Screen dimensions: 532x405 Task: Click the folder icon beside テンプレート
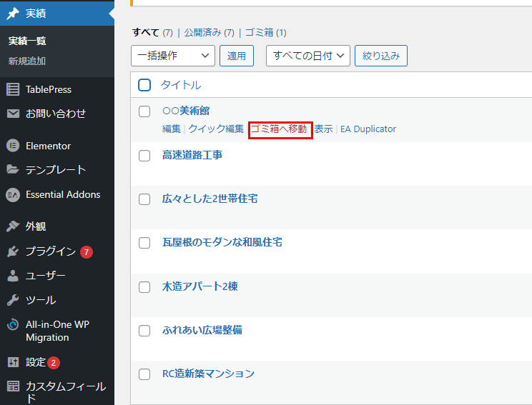click(12, 170)
